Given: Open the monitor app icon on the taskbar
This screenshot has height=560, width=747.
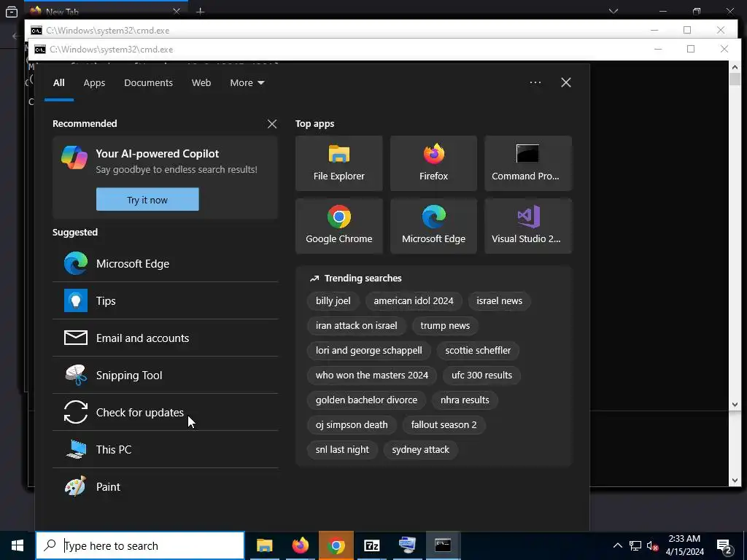Looking at the screenshot, I should 407,545.
